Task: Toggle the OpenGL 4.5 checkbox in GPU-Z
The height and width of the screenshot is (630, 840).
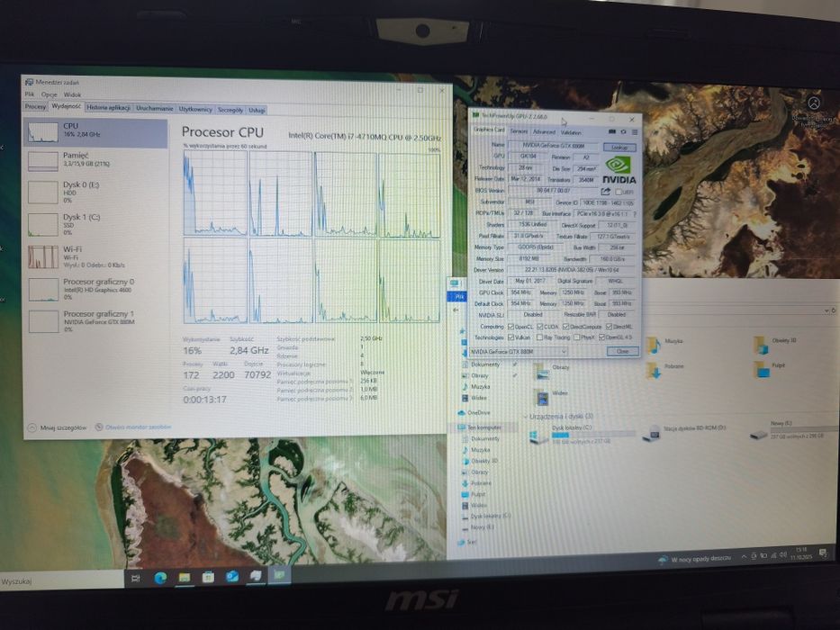Action: (x=601, y=337)
